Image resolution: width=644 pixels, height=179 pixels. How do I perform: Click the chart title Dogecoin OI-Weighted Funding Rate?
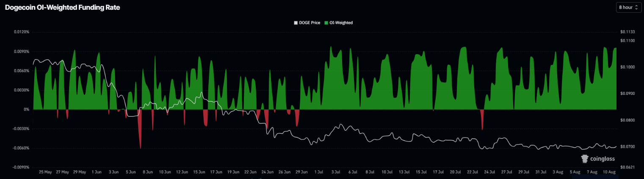click(x=63, y=8)
